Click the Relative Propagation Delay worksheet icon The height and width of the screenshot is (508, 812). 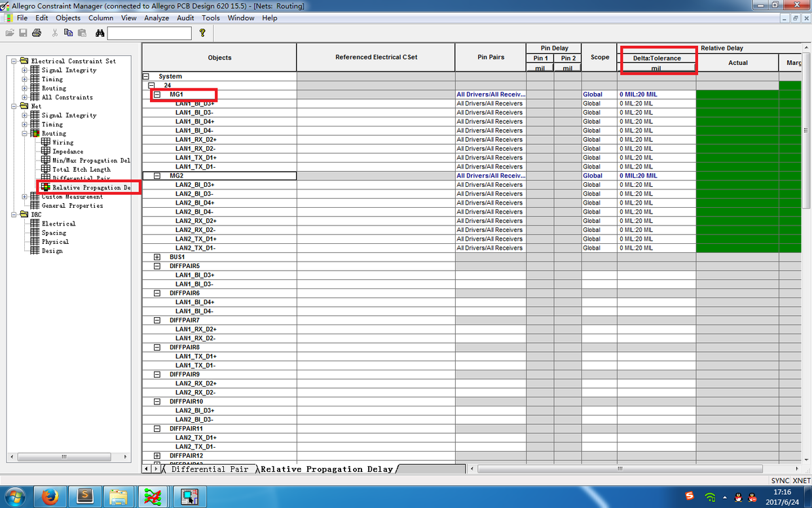pyautogui.click(x=46, y=187)
